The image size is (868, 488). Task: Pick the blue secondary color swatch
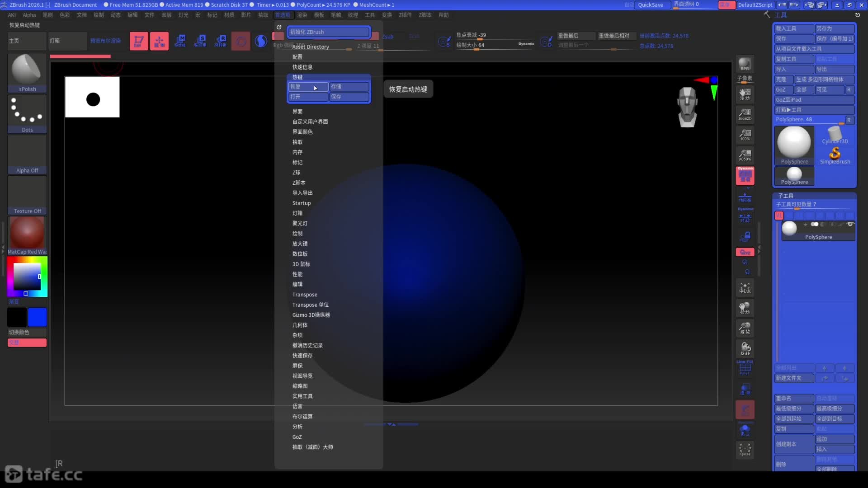tap(37, 318)
